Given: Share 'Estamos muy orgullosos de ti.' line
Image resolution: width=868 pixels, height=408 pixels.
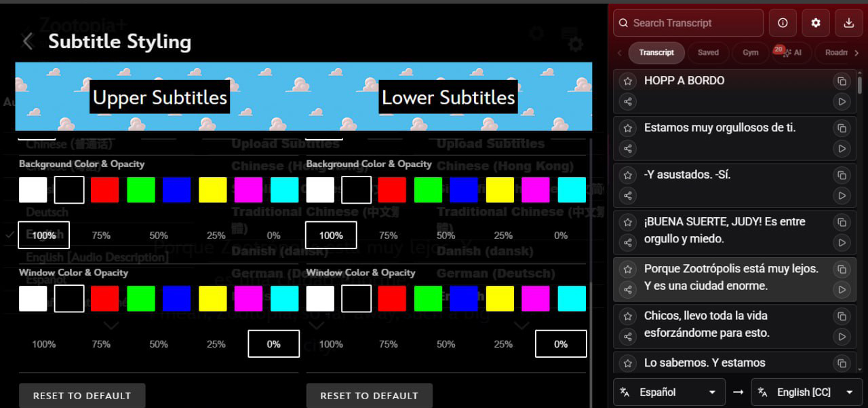Looking at the screenshot, I should click(x=628, y=149).
